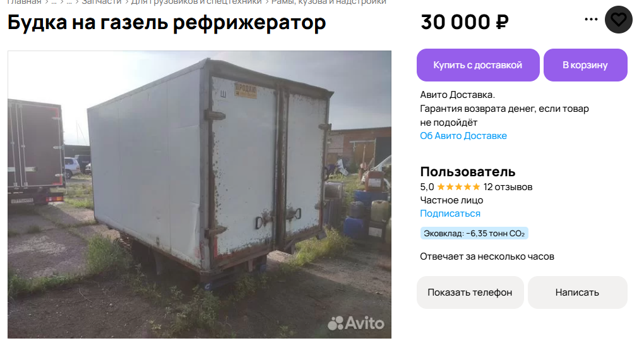Open the refrigerator box main photo

coord(199,195)
